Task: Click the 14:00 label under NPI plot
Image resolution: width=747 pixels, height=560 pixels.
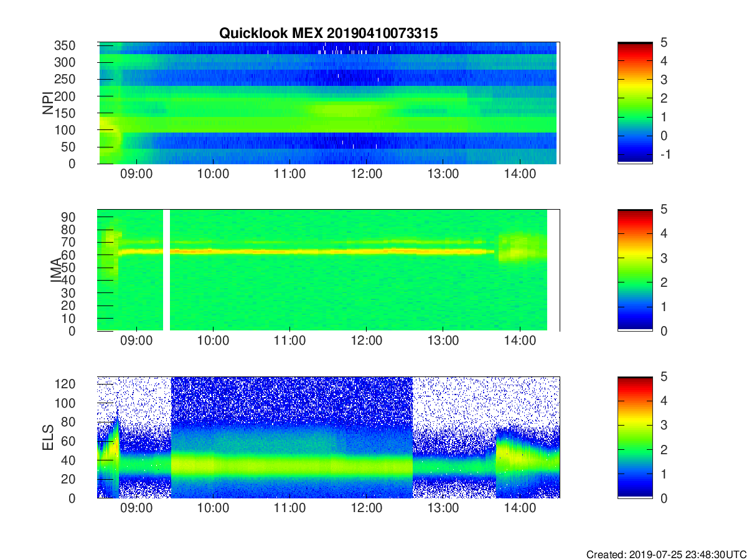Action: click(x=519, y=174)
